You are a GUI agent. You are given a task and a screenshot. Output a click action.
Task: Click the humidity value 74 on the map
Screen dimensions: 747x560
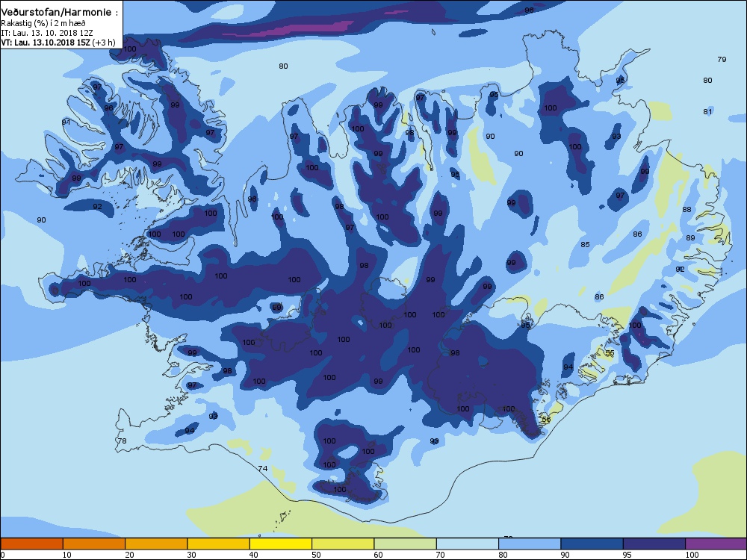tap(262, 469)
